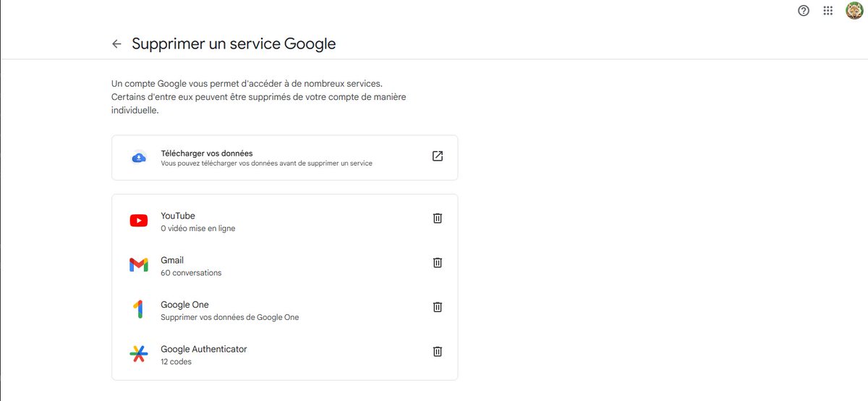Click the description under Télécharger vos données
The width and height of the screenshot is (868, 401).
(x=267, y=164)
